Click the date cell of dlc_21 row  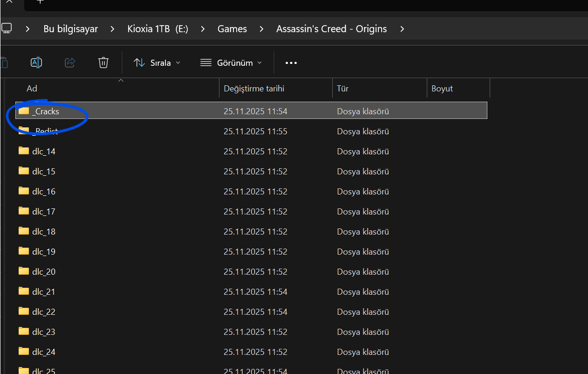pyautogui.click(x=255, y=292)
